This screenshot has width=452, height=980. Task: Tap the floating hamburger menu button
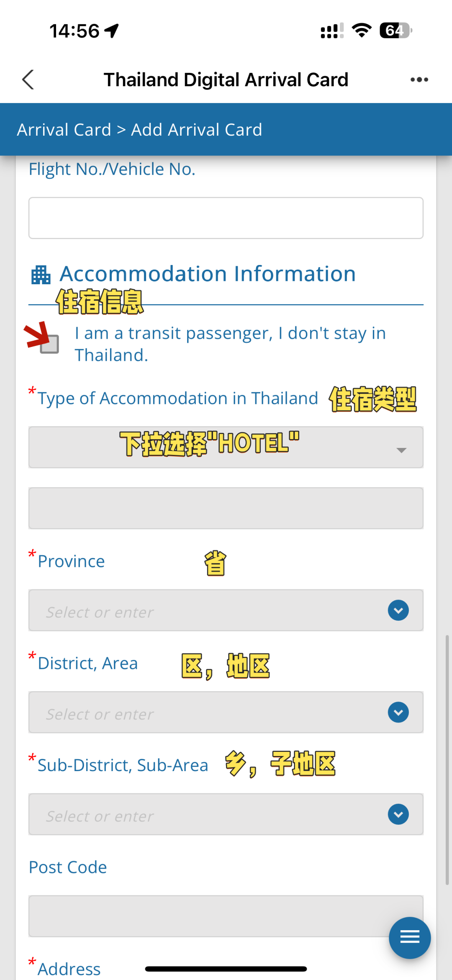tap(409, 937)
